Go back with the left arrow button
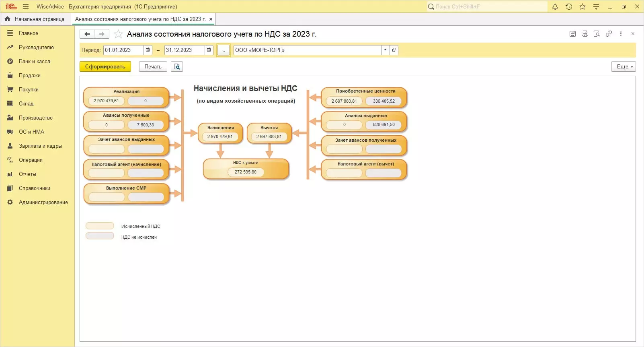644x347 pixels. click(x=87, y=34)
